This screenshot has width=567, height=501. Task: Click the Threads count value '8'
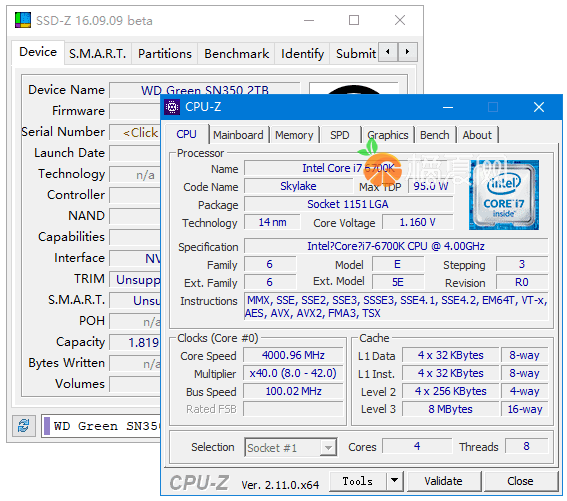point(526,446)
